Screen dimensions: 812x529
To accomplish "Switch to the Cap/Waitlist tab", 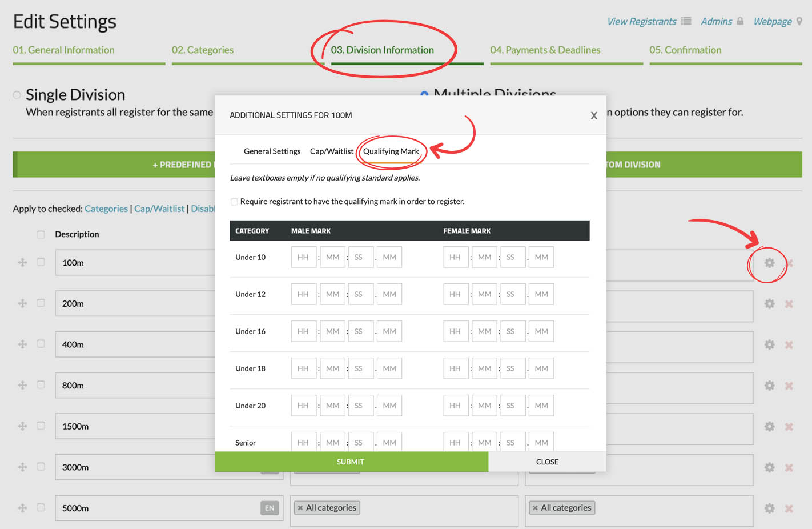I will [331, 151].
